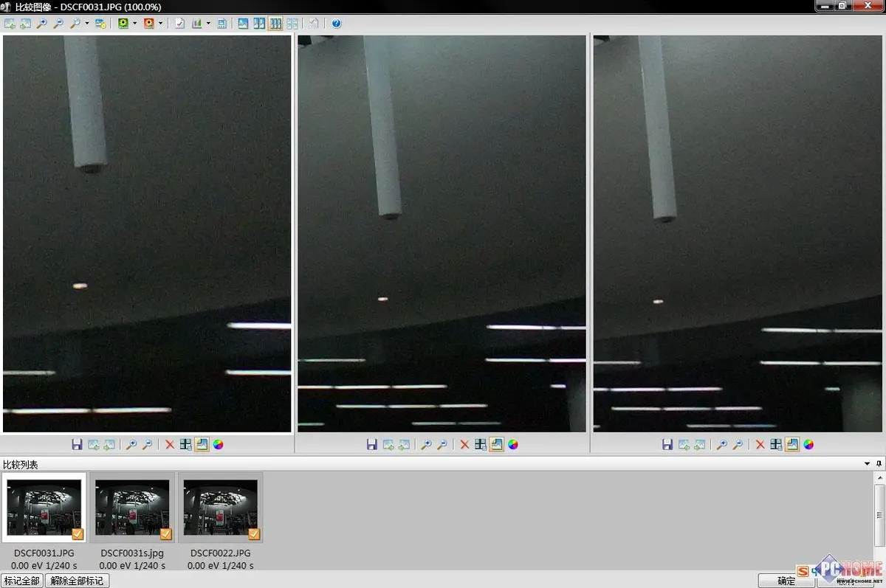Screen dimensions: 886x588
Task: Click red X delete under the middle image
Action: coord(464,445)
